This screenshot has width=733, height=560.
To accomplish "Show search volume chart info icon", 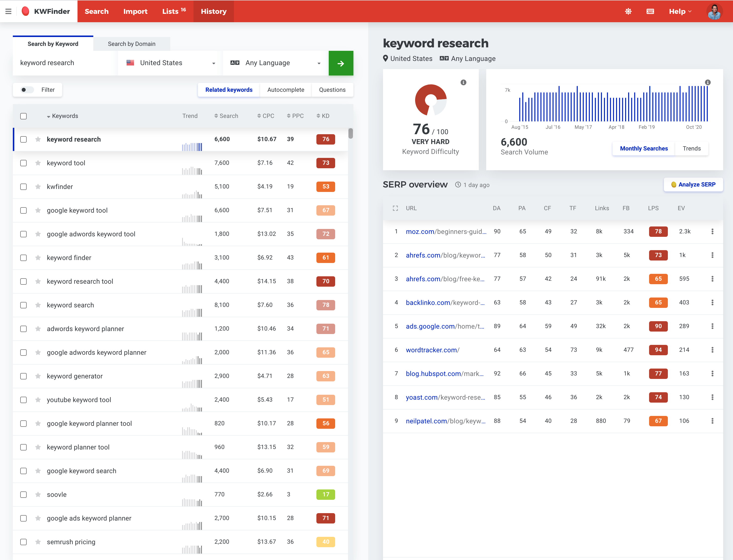I will pyautogui.click(x=708, y=82).
